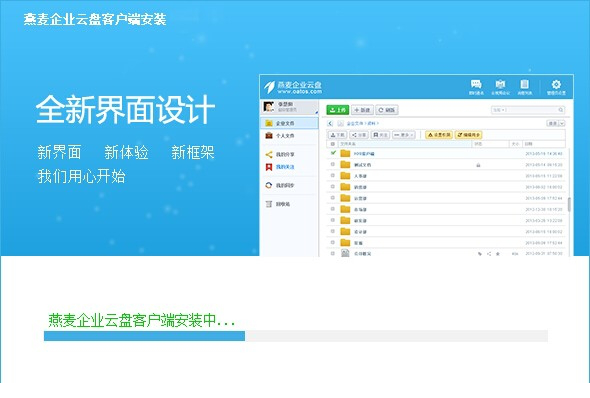
Task: Click the '全新界面设计' headline
Action: tap(125, 109)
